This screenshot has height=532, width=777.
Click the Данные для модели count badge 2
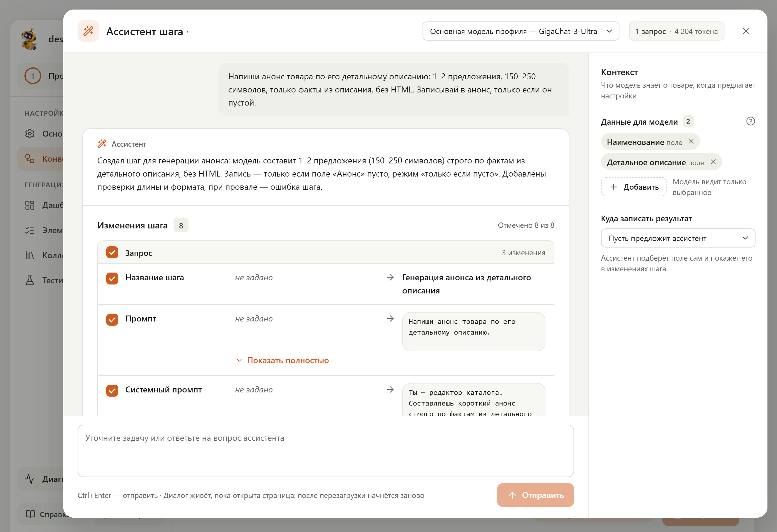coord(688,121)
